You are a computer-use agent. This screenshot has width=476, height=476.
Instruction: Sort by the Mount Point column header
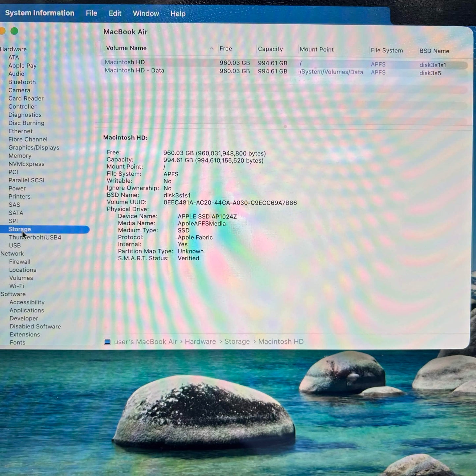317,49
